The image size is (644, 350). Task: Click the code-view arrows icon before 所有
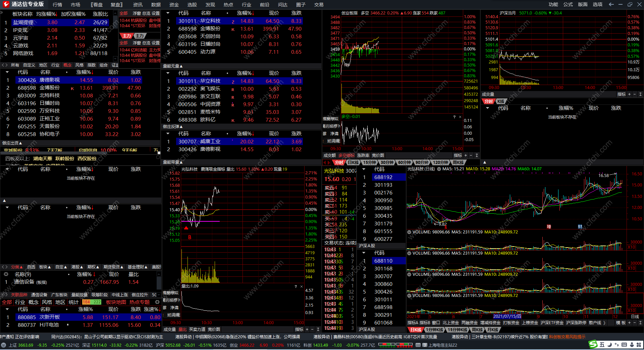click(x=5, y=65)
